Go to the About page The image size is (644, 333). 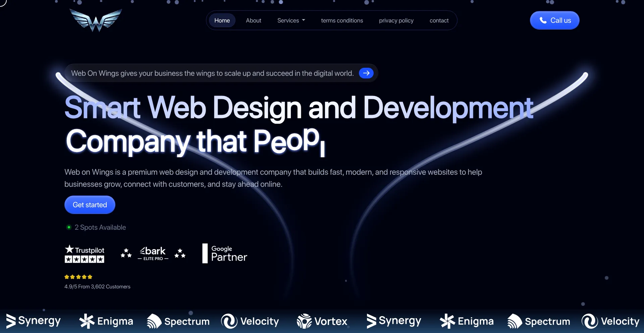click(254, 20)
